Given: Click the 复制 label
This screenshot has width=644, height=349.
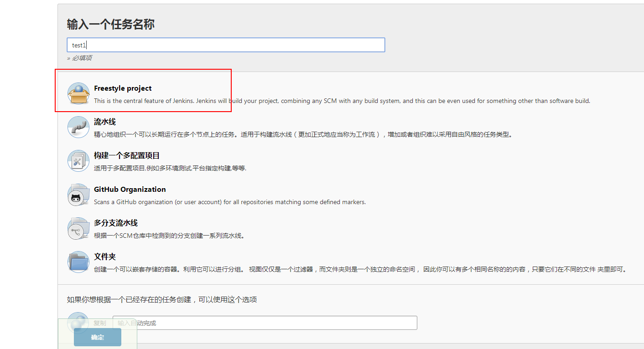Looking at the screenshot, I should (100, 323).
